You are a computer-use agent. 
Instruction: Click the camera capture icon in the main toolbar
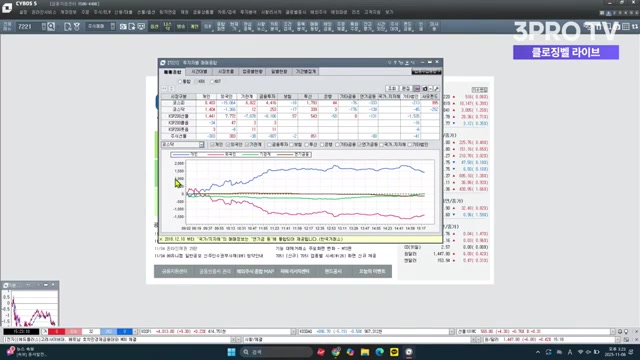point(123,27)
